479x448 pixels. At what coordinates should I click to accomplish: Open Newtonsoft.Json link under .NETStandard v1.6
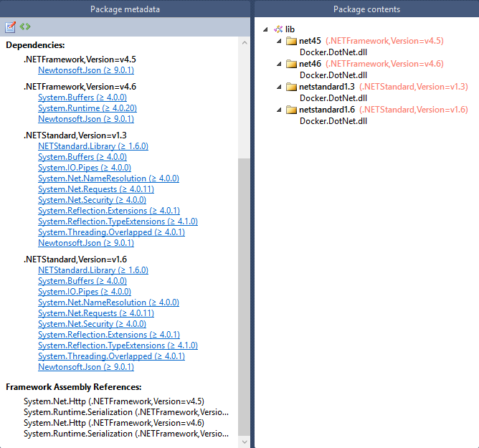coord(86,367)
